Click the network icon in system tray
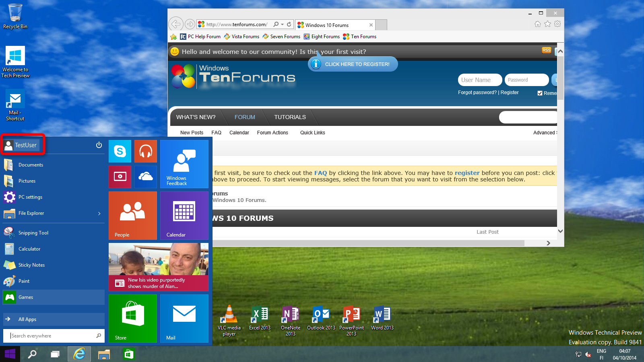The image size is (644, 362). click(x=578, y=354)
